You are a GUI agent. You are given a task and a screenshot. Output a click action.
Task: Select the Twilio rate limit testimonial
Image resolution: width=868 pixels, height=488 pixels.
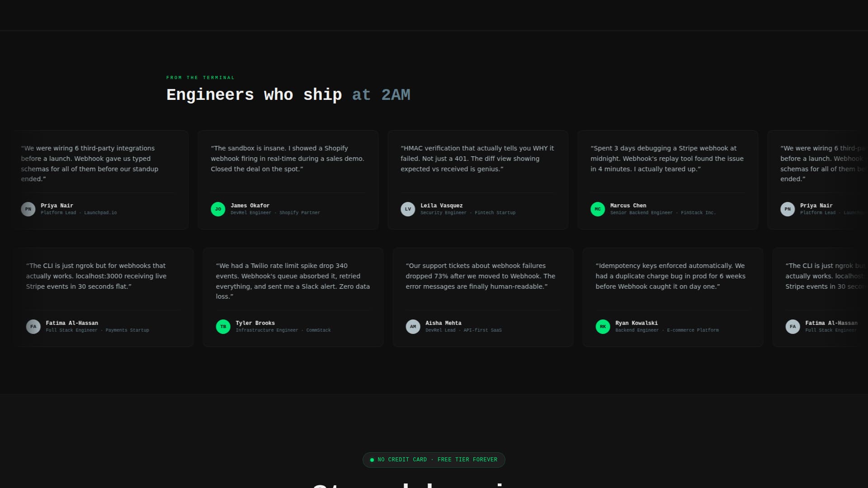pos(292,297)
